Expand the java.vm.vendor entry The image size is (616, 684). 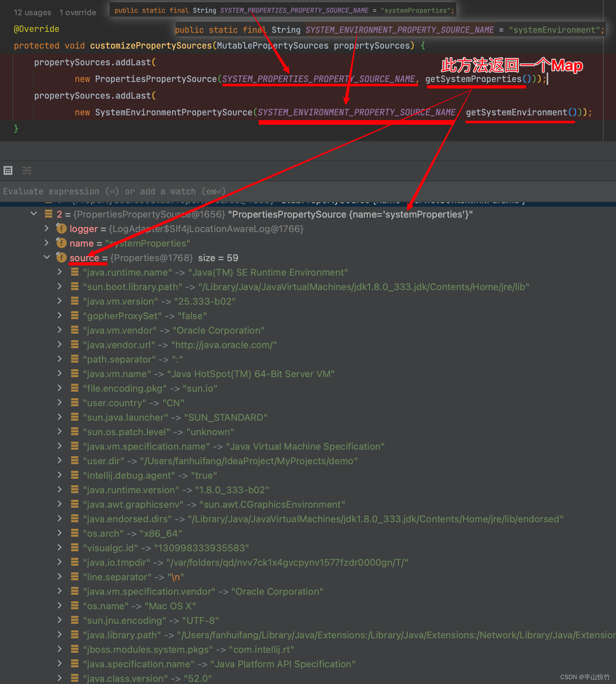click(x=60, y=330)
